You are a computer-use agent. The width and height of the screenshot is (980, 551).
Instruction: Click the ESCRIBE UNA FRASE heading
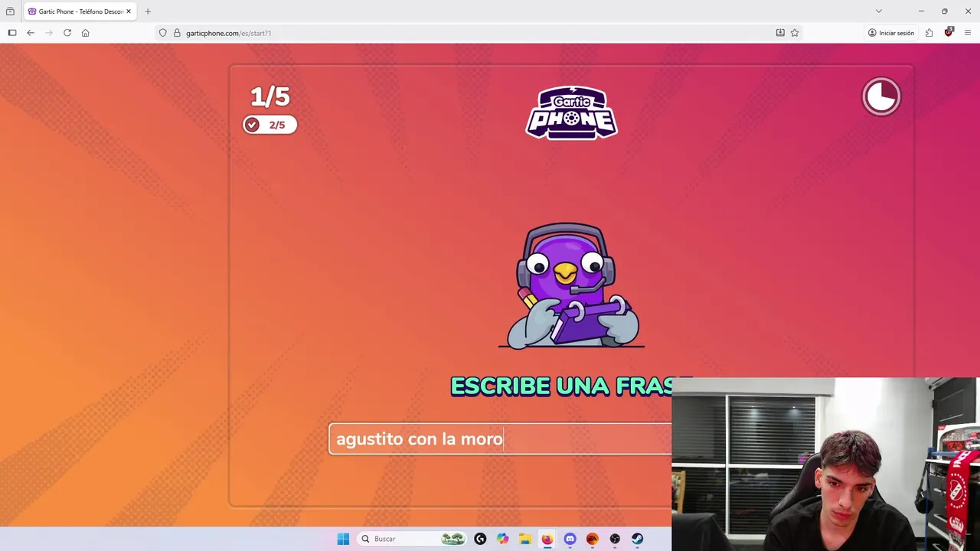coord(570,386)
